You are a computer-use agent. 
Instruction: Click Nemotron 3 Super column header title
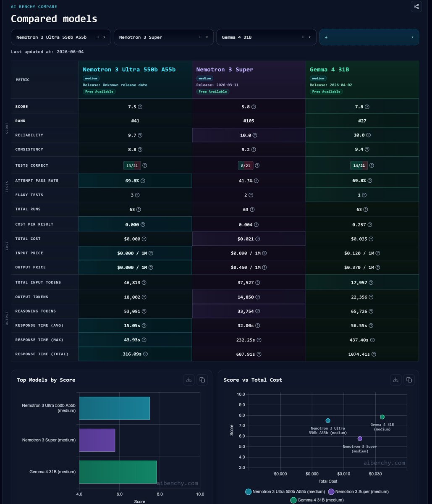[225, 69]
